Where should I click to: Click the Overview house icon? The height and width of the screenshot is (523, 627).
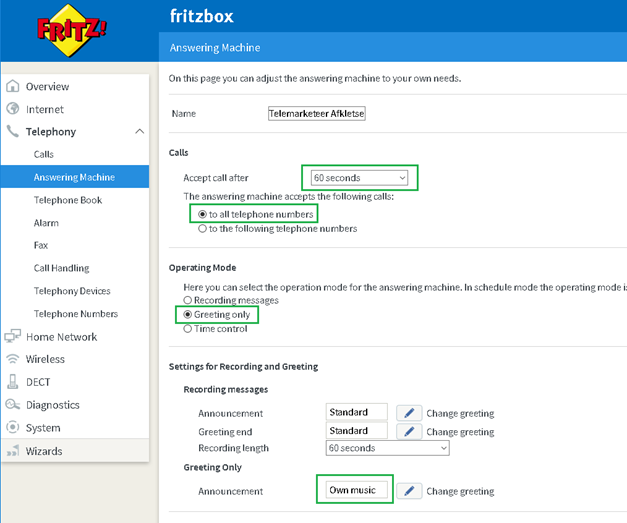pos(13,86)
